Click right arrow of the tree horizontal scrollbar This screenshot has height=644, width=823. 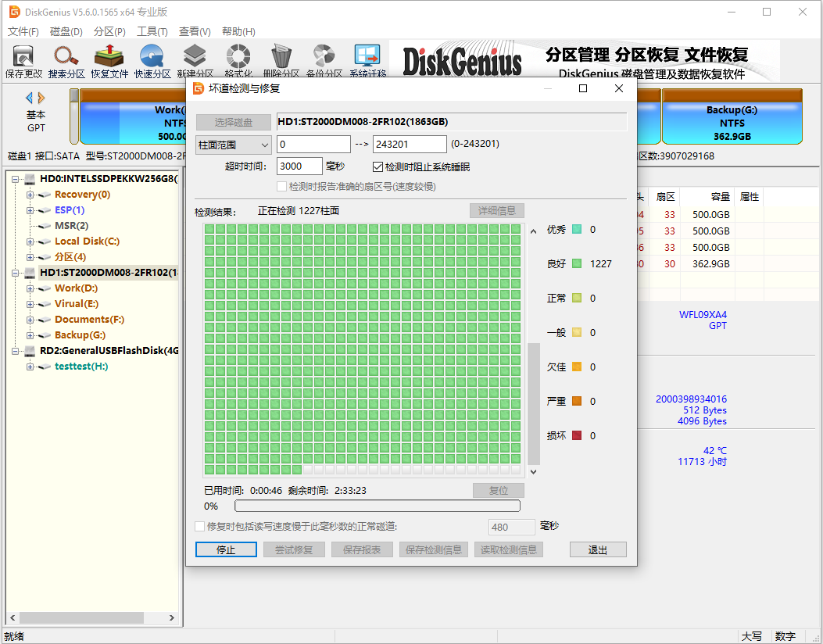[172, 617]
